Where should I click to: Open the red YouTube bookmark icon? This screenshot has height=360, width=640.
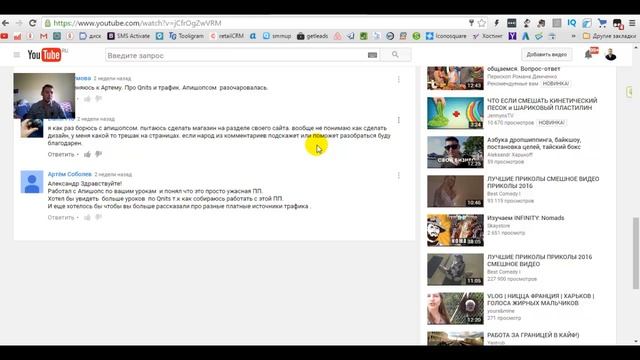click(4, 36)
